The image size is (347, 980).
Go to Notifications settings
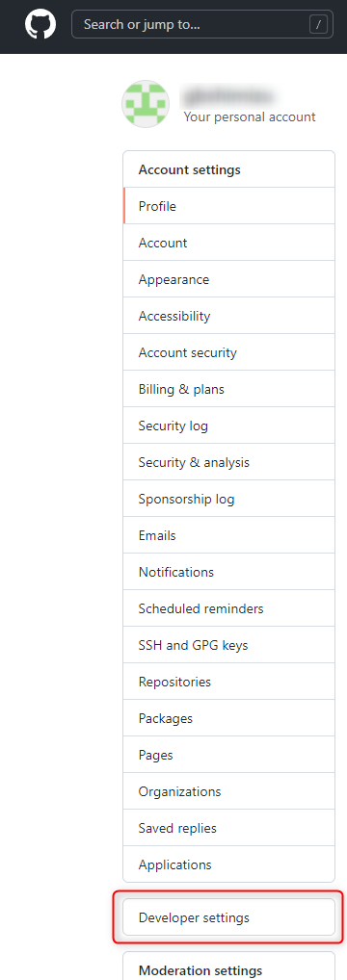(229, 572)
